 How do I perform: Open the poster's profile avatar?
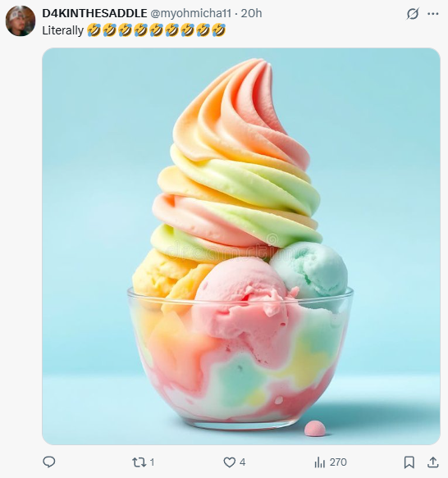tap(21, 20)
